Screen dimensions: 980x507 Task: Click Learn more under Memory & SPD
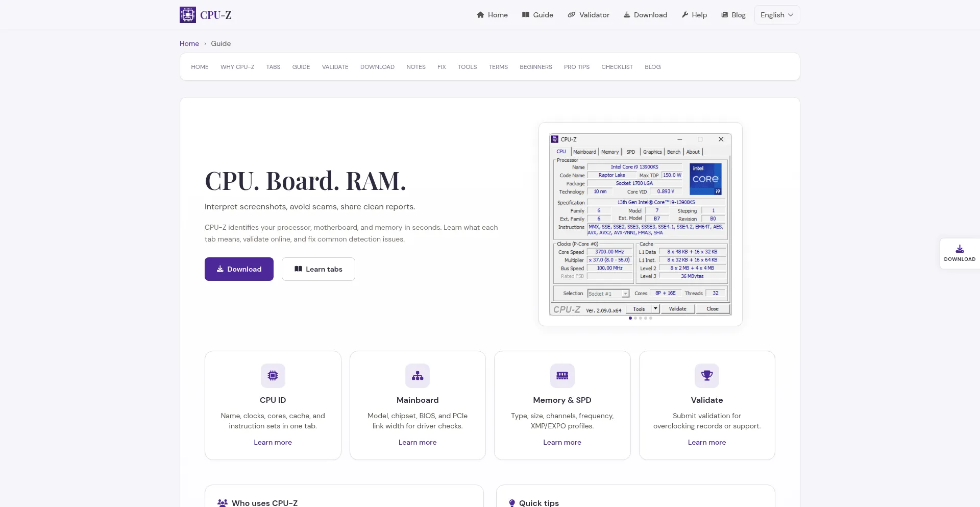point(562,442)
